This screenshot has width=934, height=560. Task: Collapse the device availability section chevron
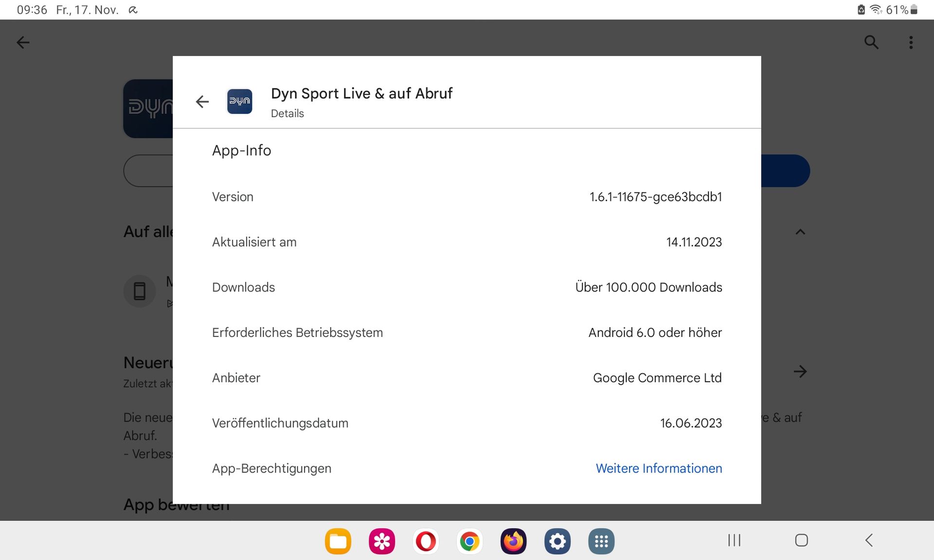800,232
